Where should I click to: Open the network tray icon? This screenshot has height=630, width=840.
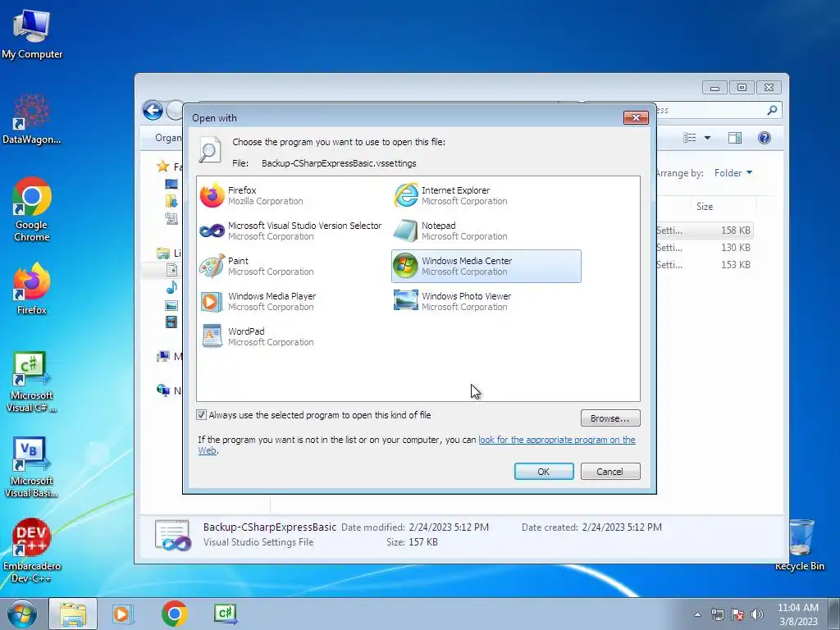(717, 614)
